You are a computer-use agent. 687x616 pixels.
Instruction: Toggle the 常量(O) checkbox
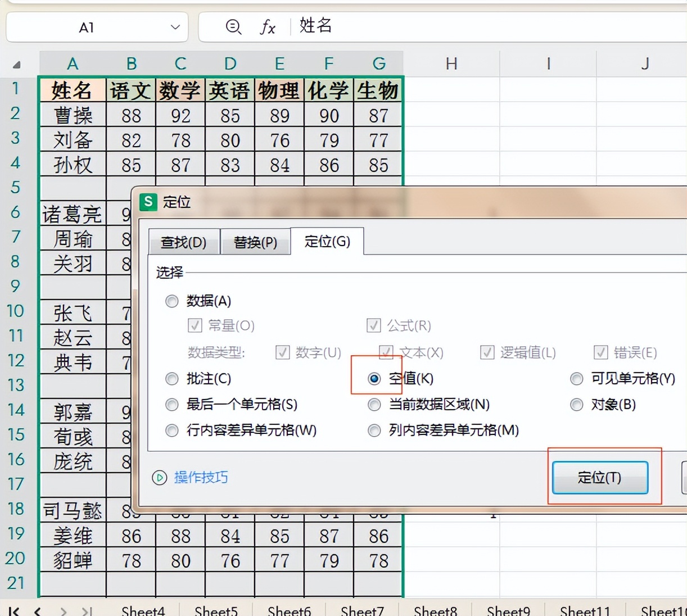tap(195, 325)
